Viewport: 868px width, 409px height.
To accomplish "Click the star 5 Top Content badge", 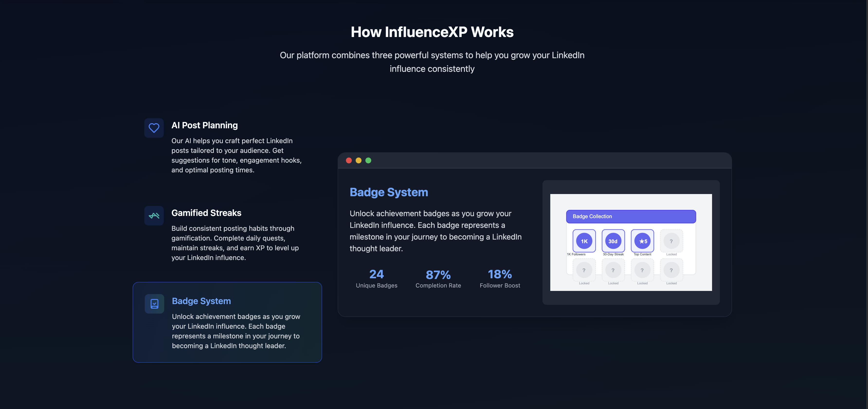I will click(642, 241).
